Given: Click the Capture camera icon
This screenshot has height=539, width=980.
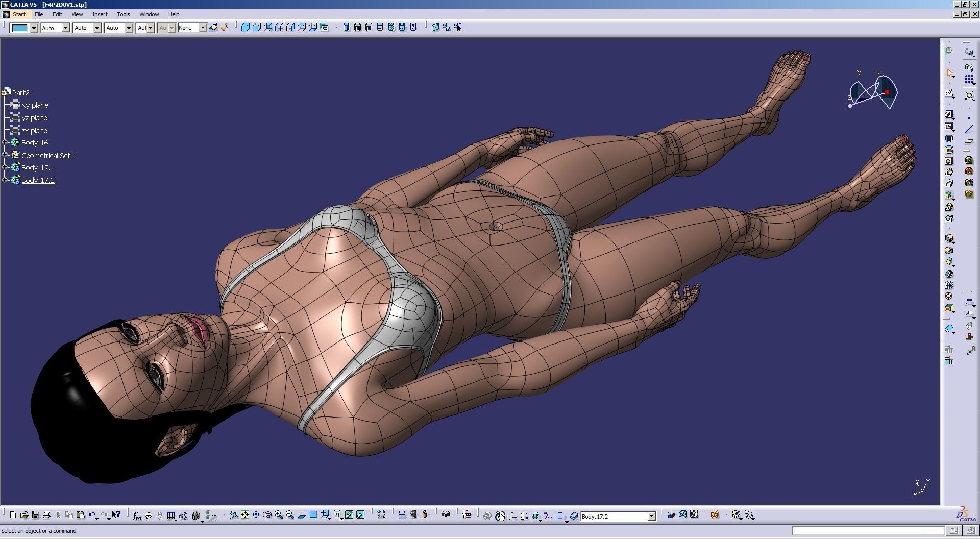Looking at the screenshot, I should pos(446,515).
